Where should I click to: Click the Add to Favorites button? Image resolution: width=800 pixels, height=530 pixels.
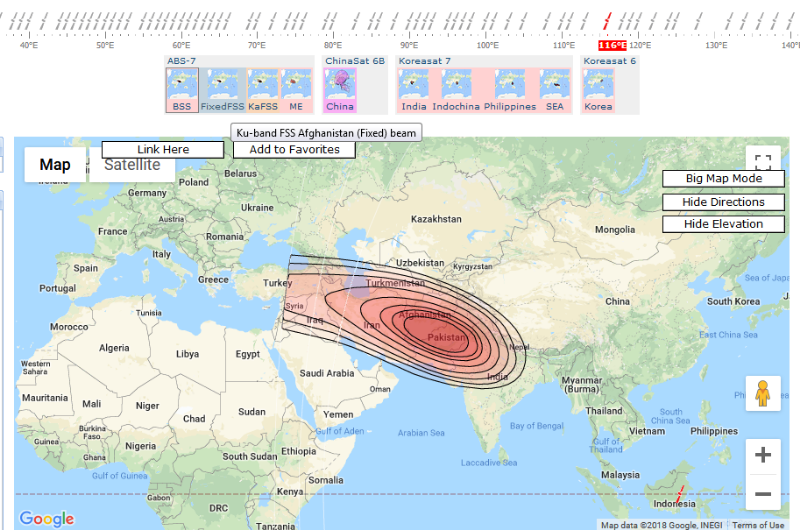(294, 149)
